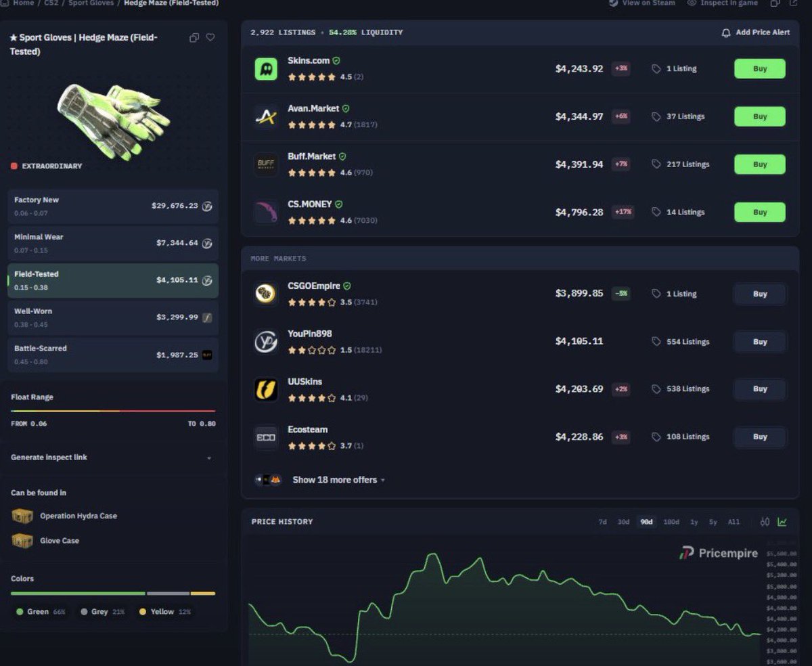Open the Operation Hydra Case crate icon
Viewport: 812px width, 666px height.
(x=22, y=516)
